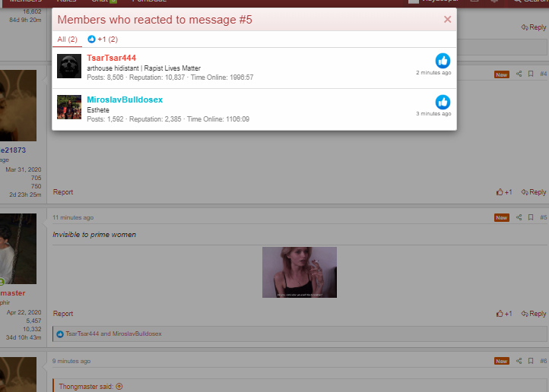The width and height of the screenshot is (549, 392).
Task: Toggle the bookmark on post #5
Action: click(x=530, y=217)
